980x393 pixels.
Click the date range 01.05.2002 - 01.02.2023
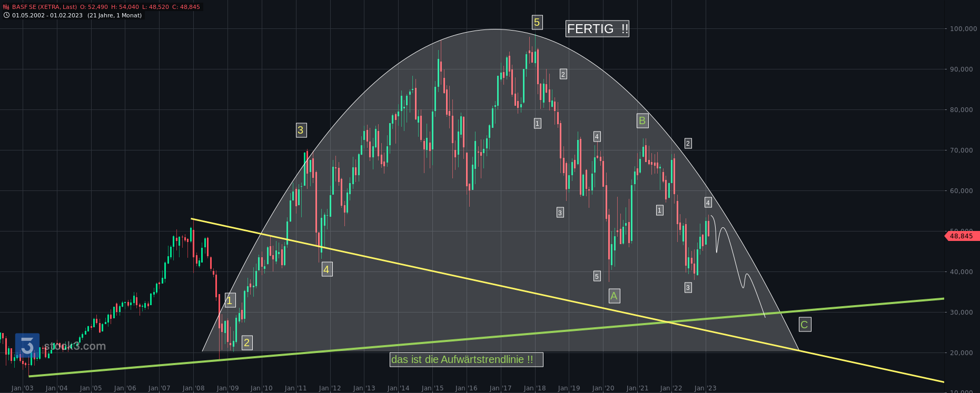coord(47,15)
